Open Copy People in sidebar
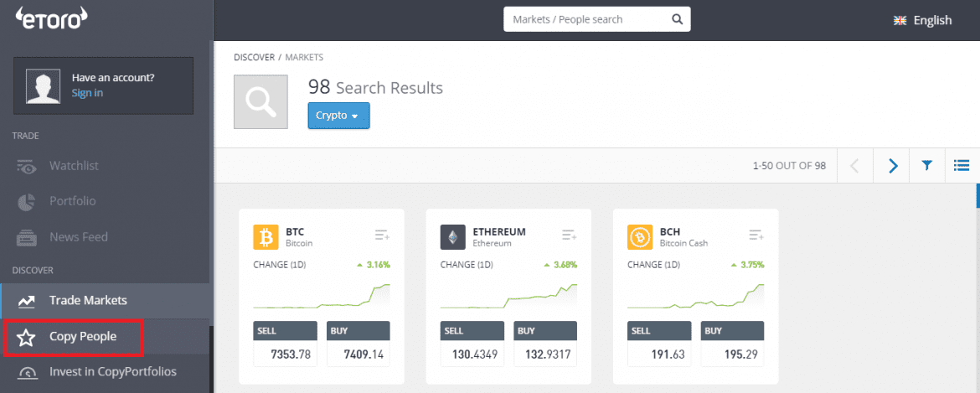Image resolution: width=980 pixels, height=393 pixels. coord(82,337)
